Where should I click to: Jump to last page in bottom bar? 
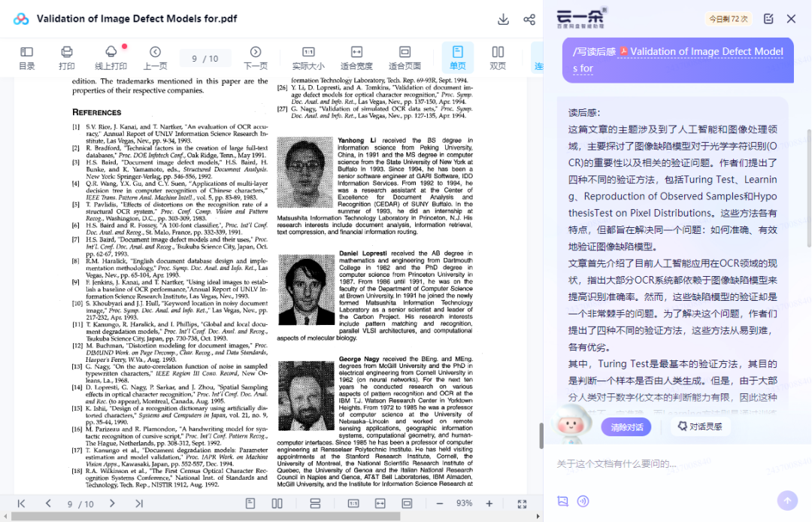(139, 503)
